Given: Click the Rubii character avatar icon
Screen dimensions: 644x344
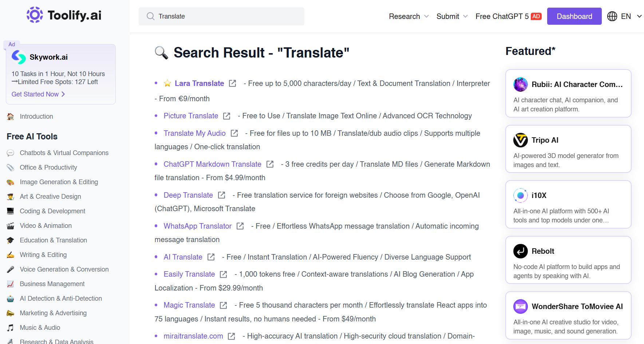Looking at the screenshot, I should pyautogui.click(x=521, y=84).
